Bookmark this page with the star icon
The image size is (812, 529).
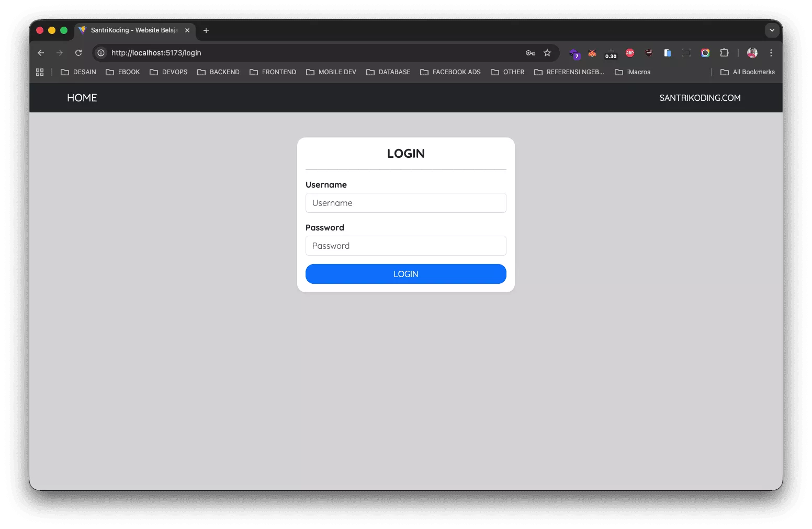pyautogui.click(x=547, y=53)
